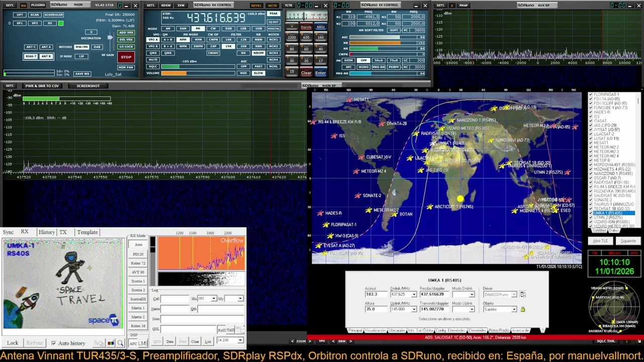Click the magnifier zoom icon below SSTV image
Screen dimensions: 644x362
click(x=120, y=343)
